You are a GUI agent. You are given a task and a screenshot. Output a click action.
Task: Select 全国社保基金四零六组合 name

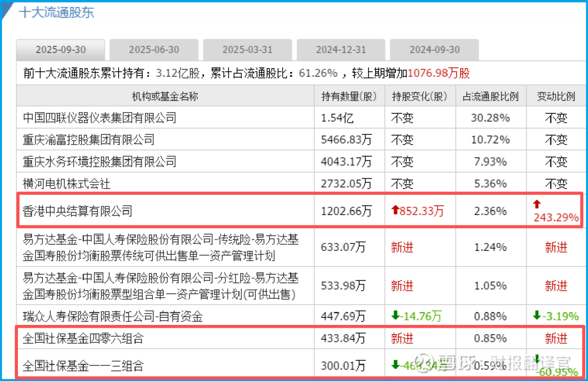pos(83,338)
